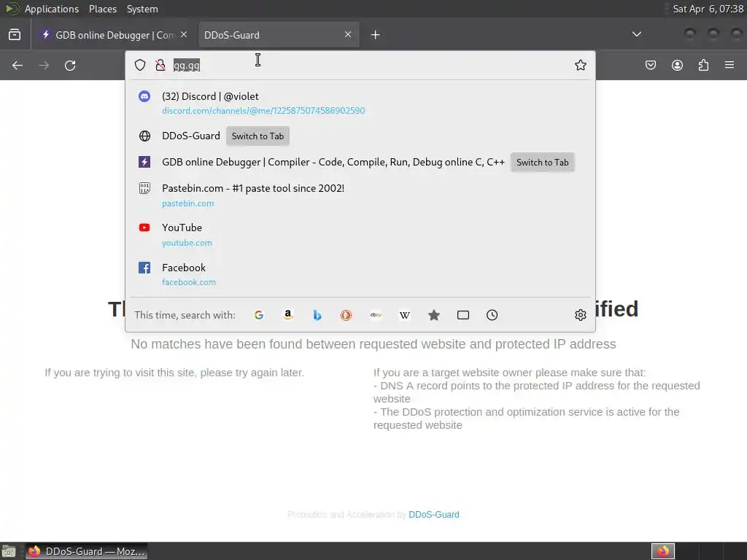This screenshot has height=560, width=747.
Task: Open the Places menu
Action: [x=102, y=9]
